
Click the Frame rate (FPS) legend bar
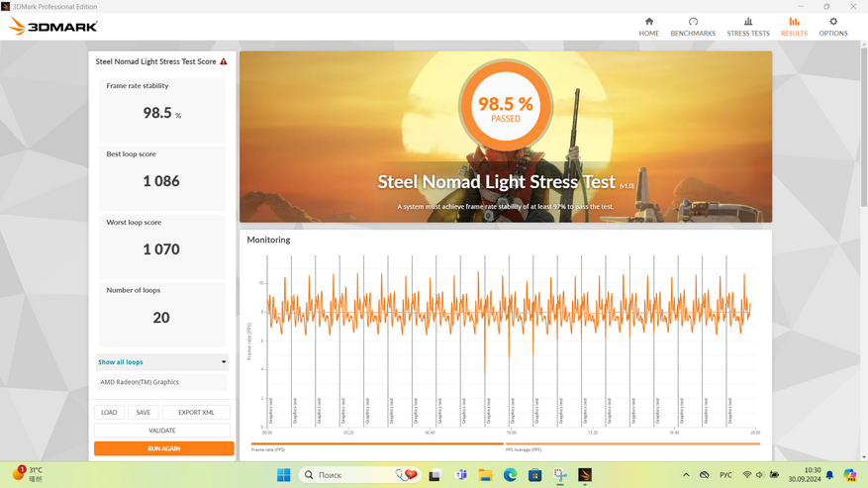click(x=377, y=443)
